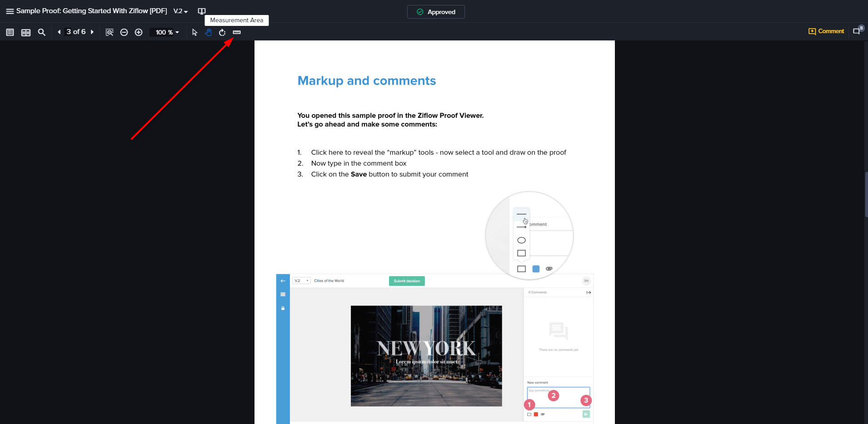Click the proof title Sample Proof text
This screenshot has height=424, width=868.
(91, 11)
